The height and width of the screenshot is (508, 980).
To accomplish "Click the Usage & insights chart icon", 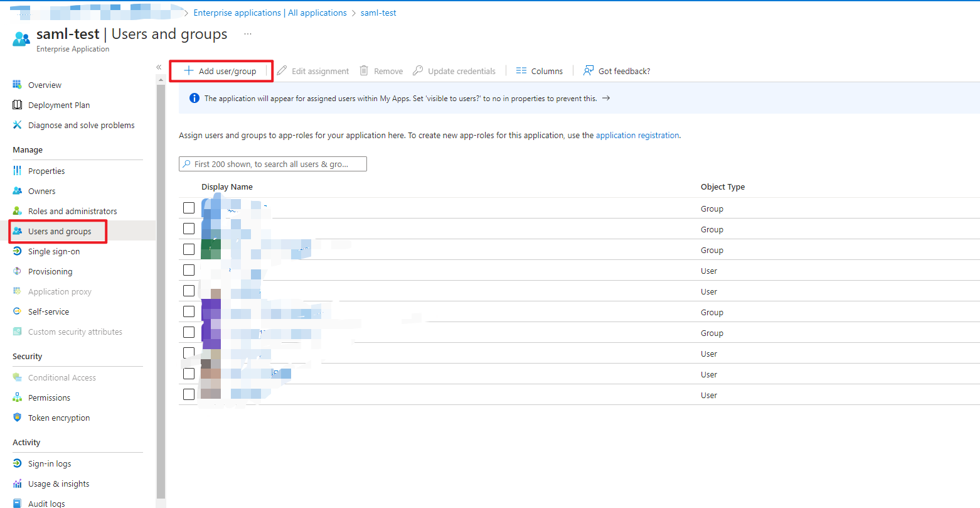I will coord(17,484).
